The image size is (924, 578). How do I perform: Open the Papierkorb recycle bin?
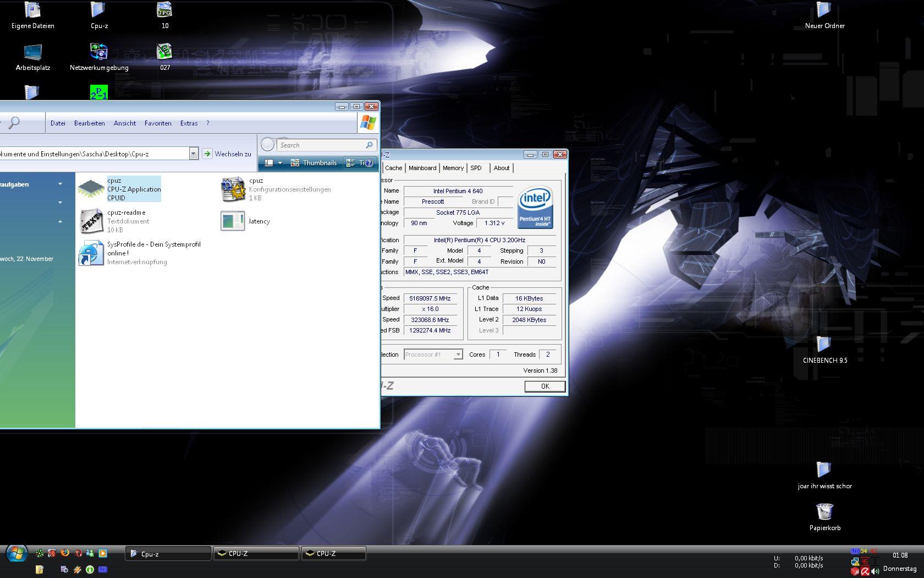point(824,512)
